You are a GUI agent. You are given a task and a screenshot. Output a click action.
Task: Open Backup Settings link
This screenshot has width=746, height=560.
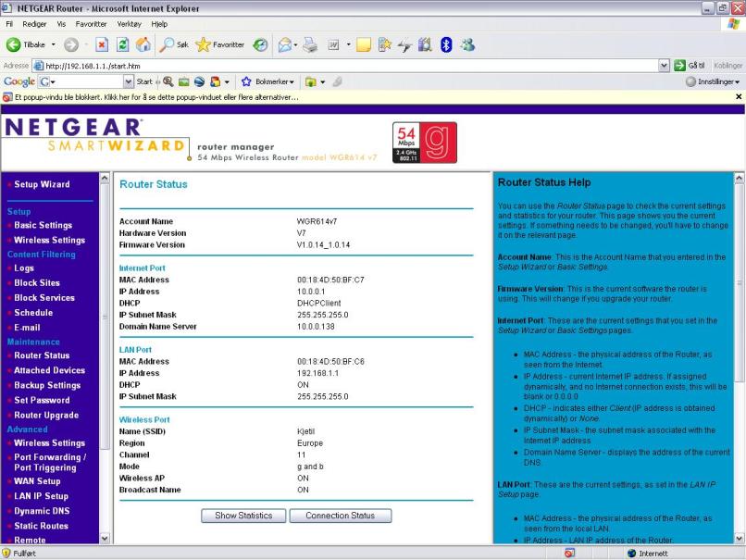point(47,385)
